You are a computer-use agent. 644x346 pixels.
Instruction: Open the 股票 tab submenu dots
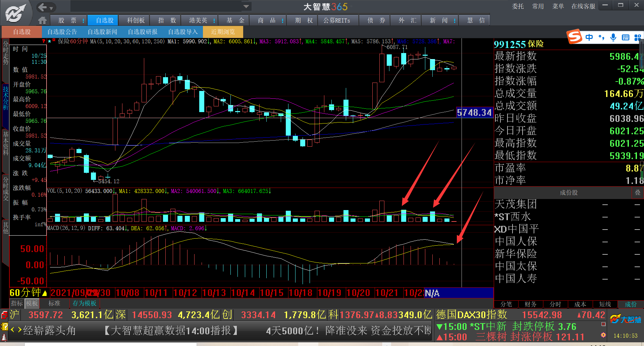coord(83,20)
